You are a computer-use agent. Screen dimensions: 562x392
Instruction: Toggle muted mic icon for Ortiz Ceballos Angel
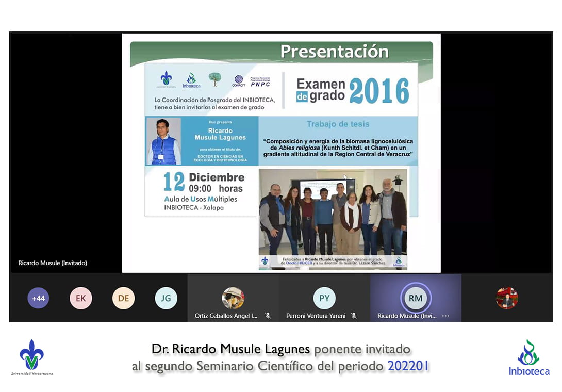268,316
